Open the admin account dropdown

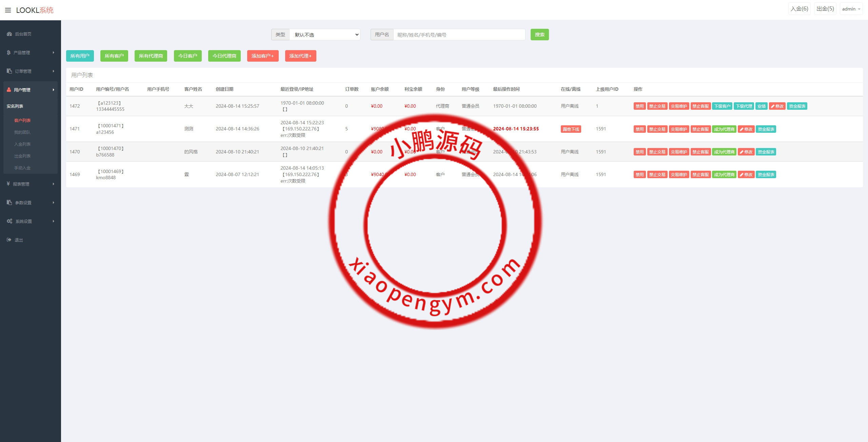click(851, 9)
